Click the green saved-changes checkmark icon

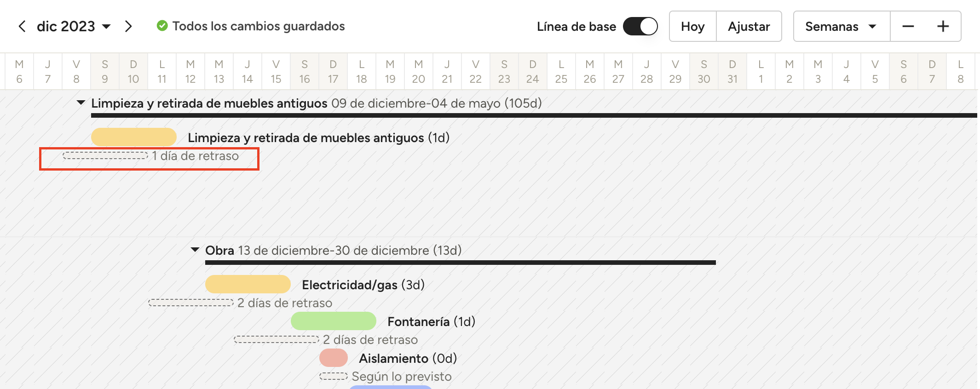click(162, 26)
